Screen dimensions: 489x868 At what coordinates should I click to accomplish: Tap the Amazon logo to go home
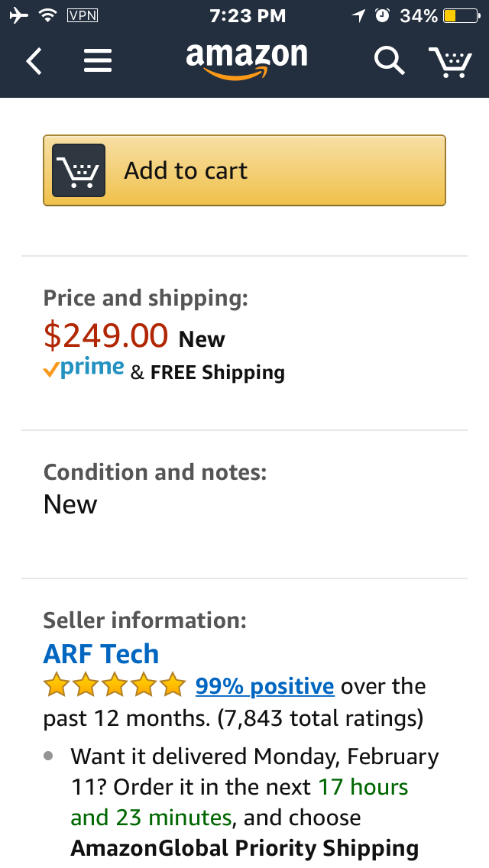247,61
